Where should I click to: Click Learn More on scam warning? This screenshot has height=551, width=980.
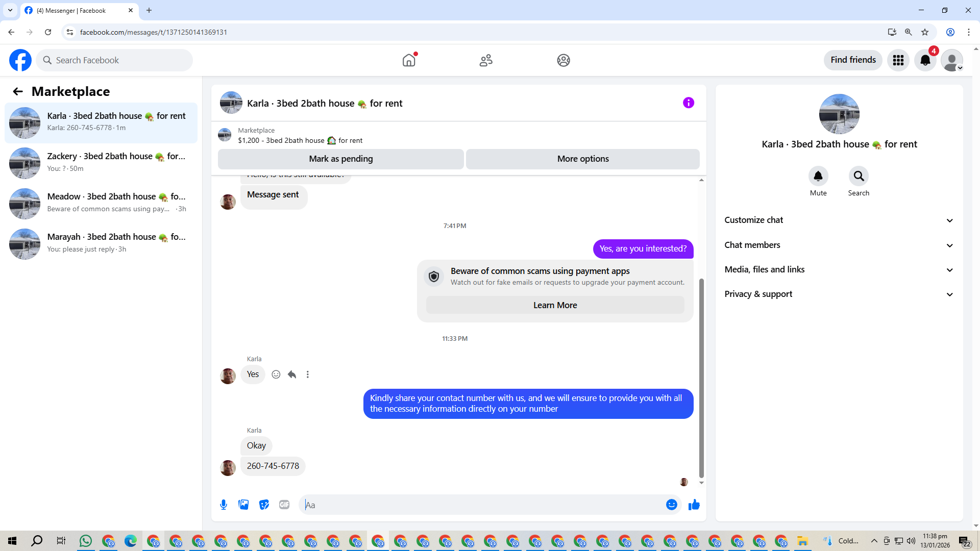tap(555, 305)
